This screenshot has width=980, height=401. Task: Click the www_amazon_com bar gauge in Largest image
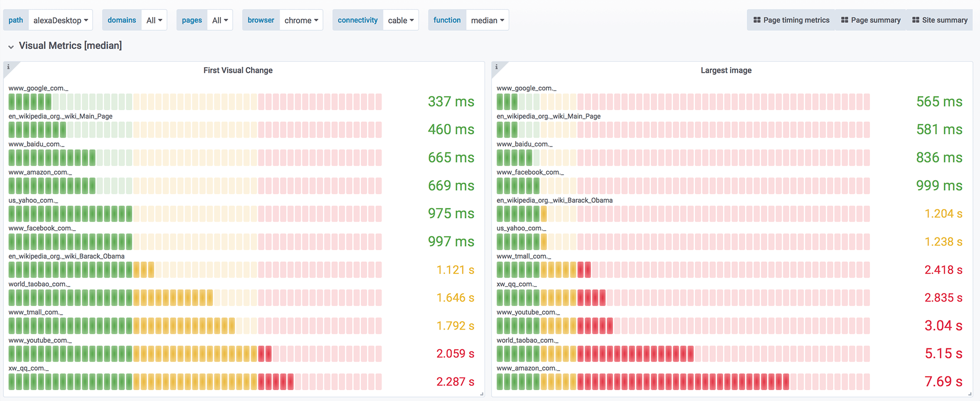683,382
